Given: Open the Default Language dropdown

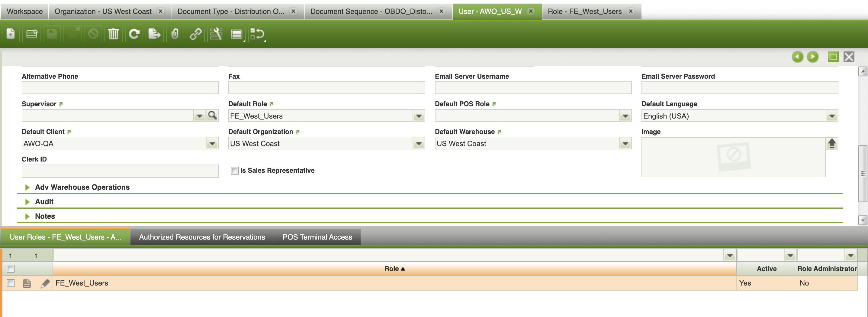Looking at the screenshot, I should (x=832, y=116).
